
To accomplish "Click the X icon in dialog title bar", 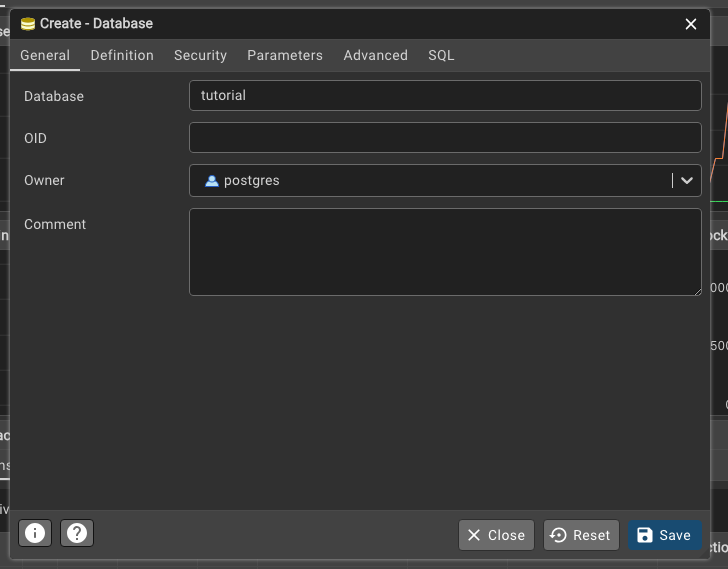I will (x=690, y=24).
